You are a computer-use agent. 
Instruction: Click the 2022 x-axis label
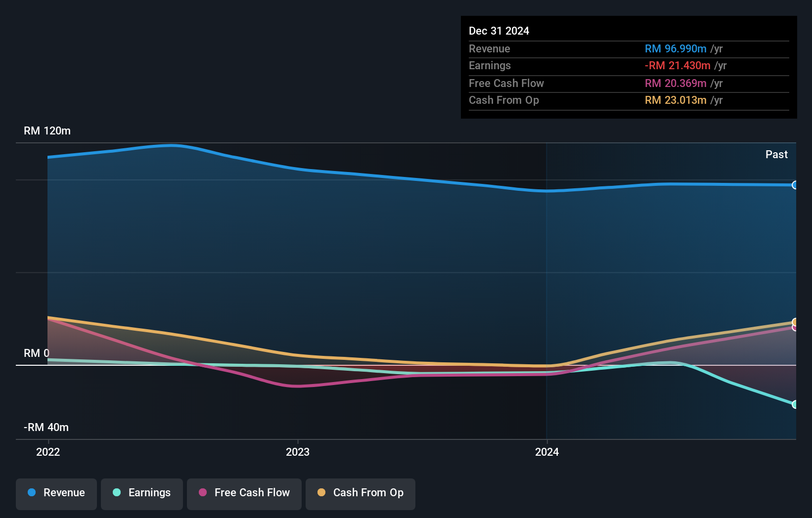click(x=47, y=452)
